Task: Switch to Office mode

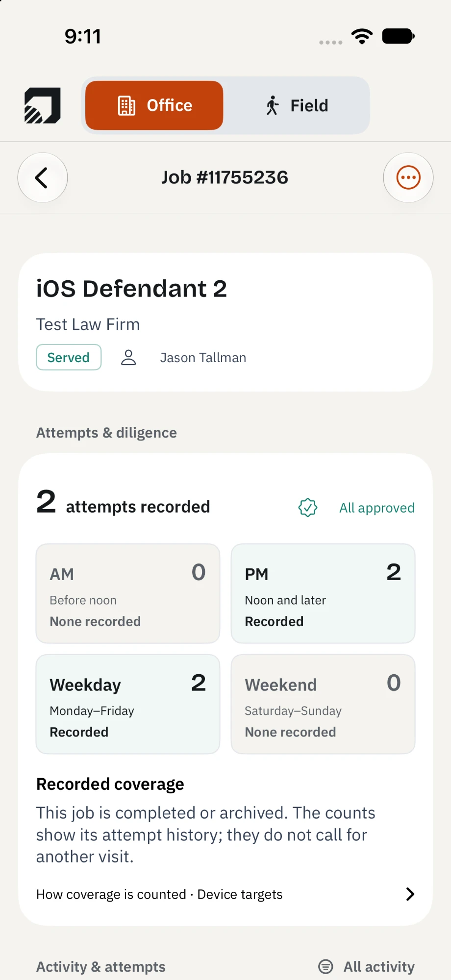Action: [154, 105]
